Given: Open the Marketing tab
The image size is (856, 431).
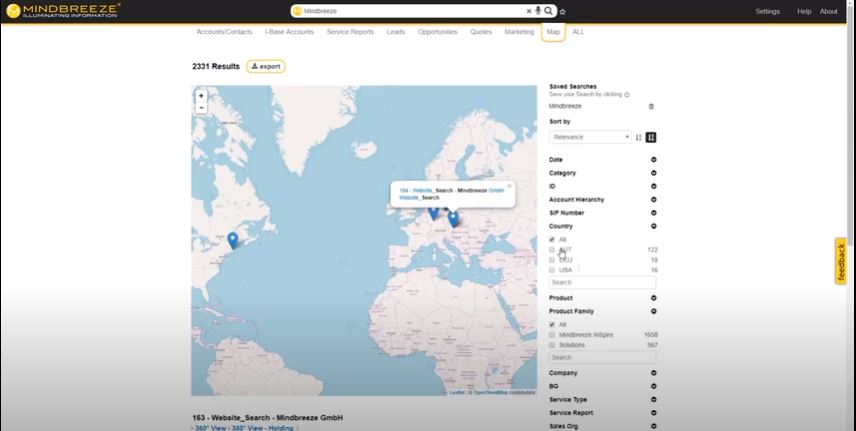Looking at the screenshot, I should tap(519, 32).
